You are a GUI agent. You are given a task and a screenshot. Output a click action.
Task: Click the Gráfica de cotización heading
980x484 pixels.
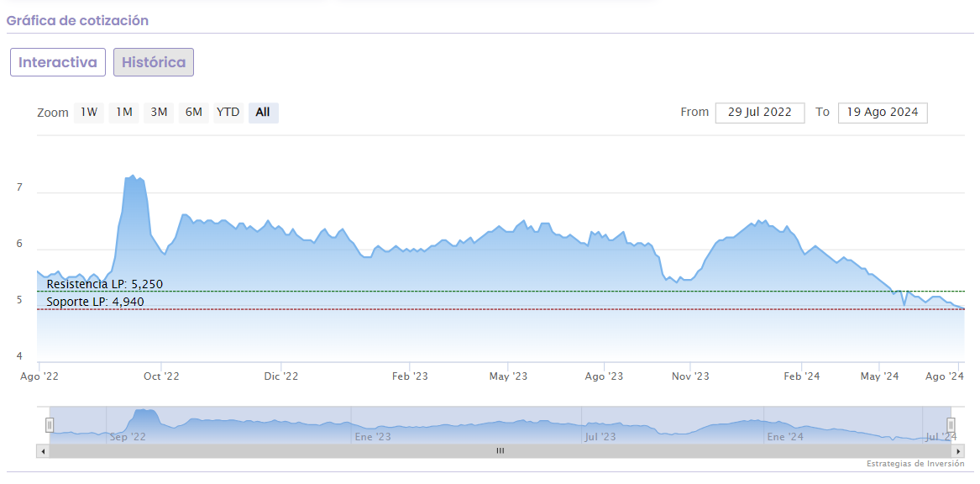click(x=77, y=21)
